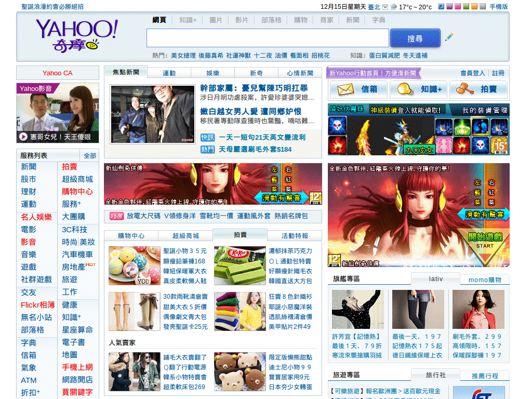Open the headline 嫩白越女男人愛 遭同鄉妒恨

click(x=251, y=111)
